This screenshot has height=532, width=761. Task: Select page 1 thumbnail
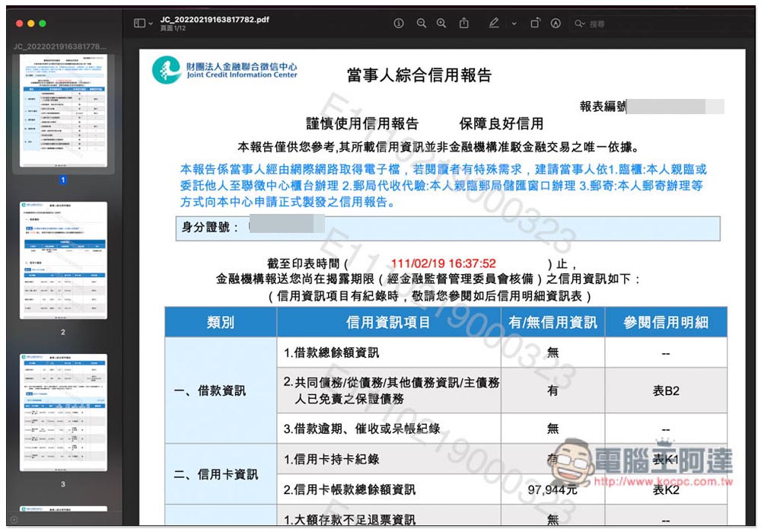(x=63, y=111)
